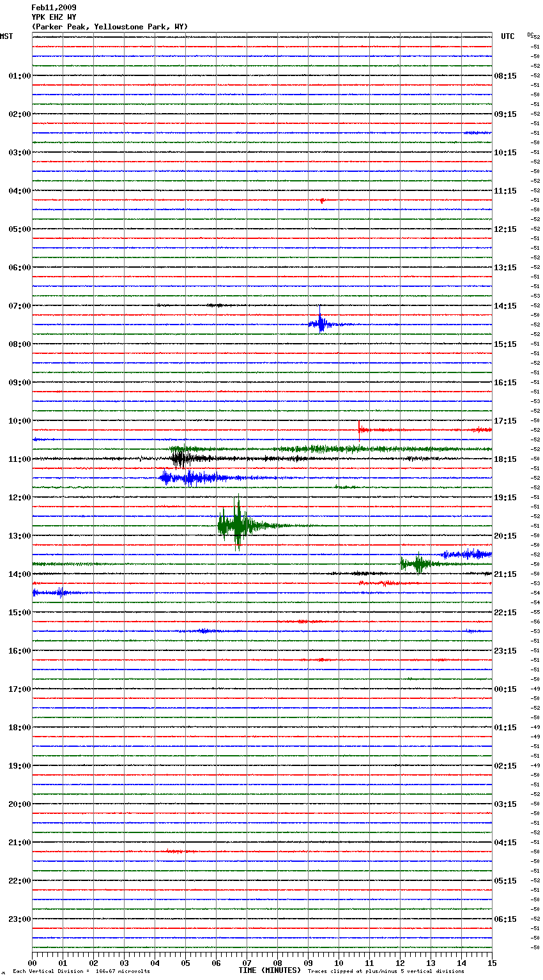Viewport: 543px width, 980px height.
Task: Click the 20:15 UTC time label
Action: (505, 536)
